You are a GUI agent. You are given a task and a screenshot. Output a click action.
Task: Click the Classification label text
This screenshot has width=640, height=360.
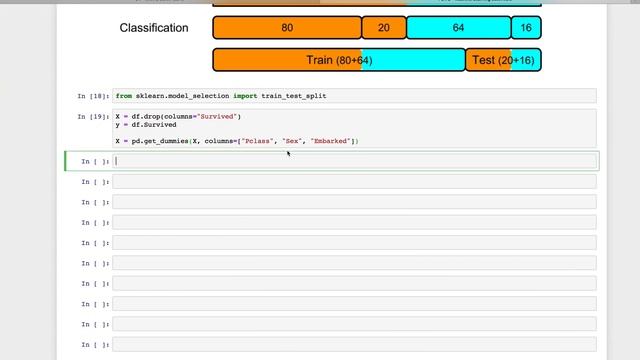click(x=154, y=28)
